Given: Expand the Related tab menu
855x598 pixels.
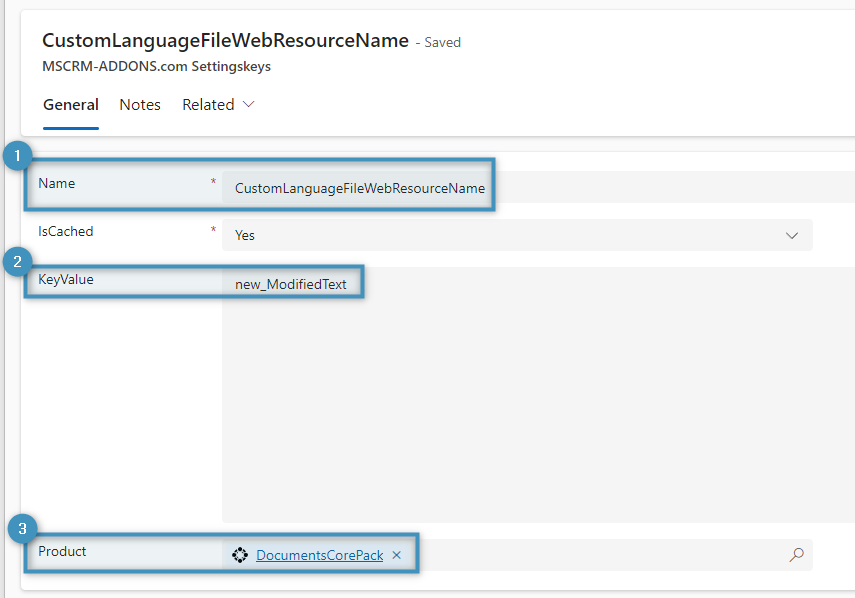Looking at the screenshot, I should coord(218,105).
